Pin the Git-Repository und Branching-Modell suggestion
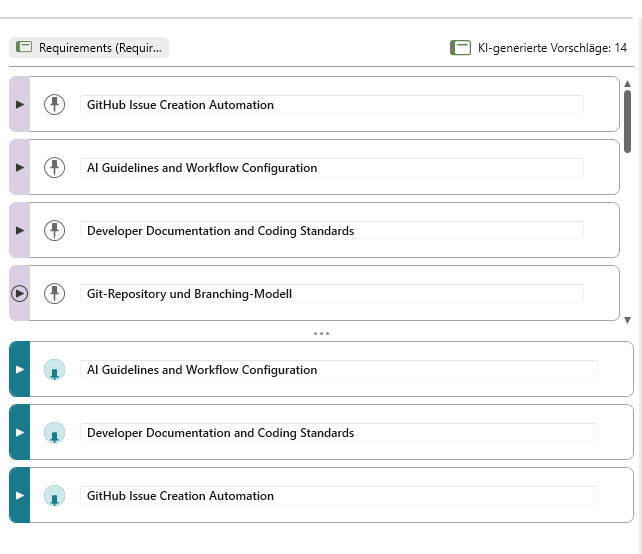The width and height of the screenshot is (642, 554). [x=54, y=294]
